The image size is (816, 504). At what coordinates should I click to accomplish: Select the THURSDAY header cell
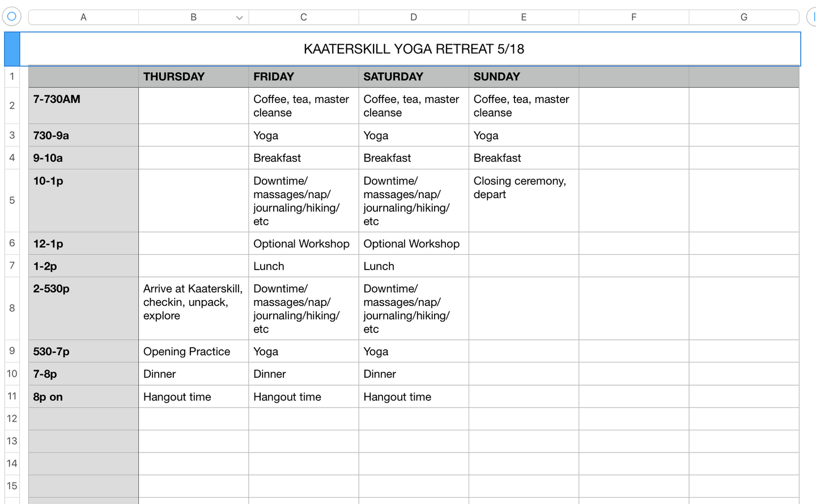(x=193, y=76)
